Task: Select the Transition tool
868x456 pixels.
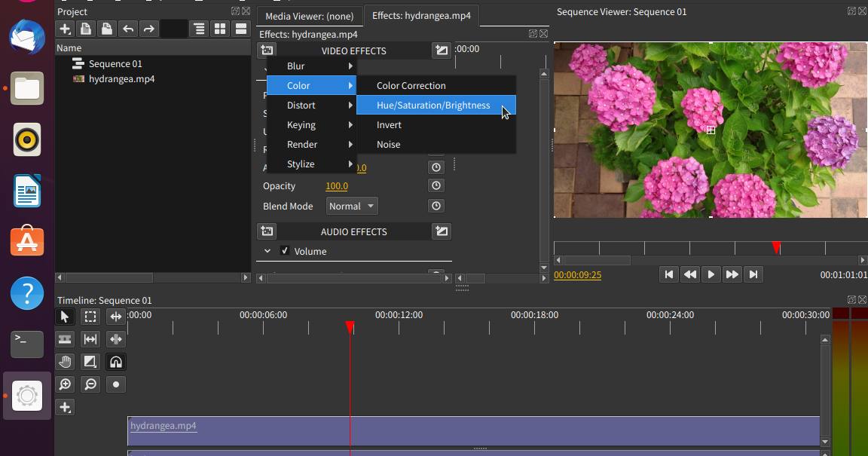Action: (x=90, y=362)
